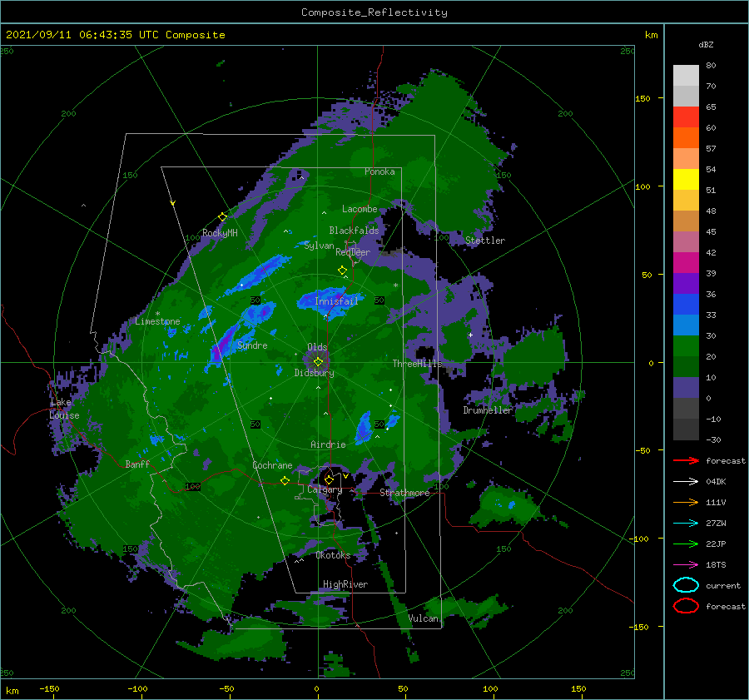This screenshot has height=700, width=749.
Task: Click the white 04DK arrow legend icon
Action: pos(686,481)
